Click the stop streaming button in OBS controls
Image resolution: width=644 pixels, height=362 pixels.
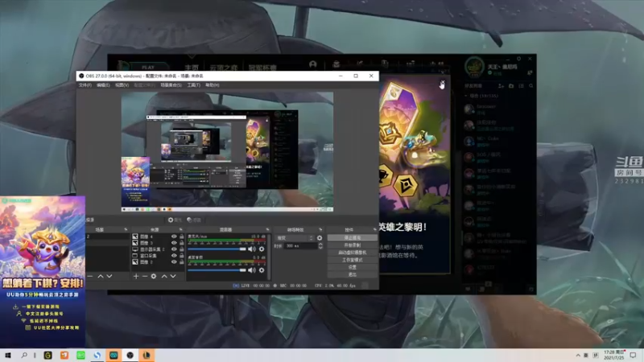click(x=353, y=237)
